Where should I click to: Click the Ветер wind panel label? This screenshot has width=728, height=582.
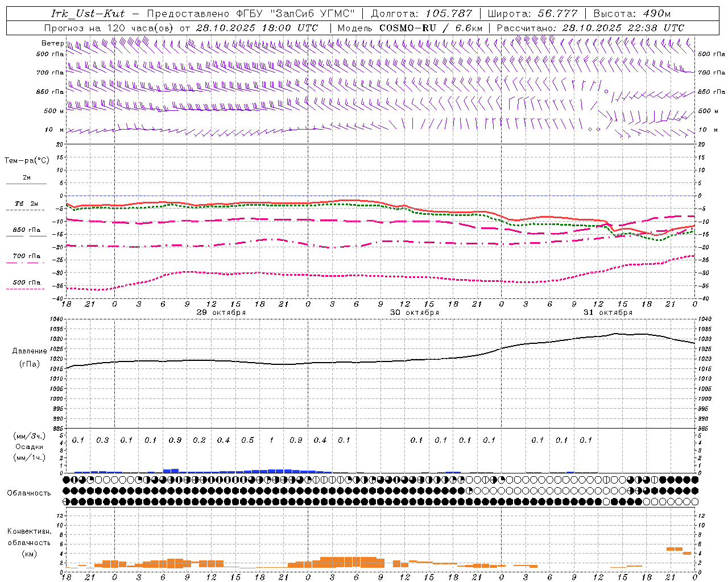tap(52, 43)
